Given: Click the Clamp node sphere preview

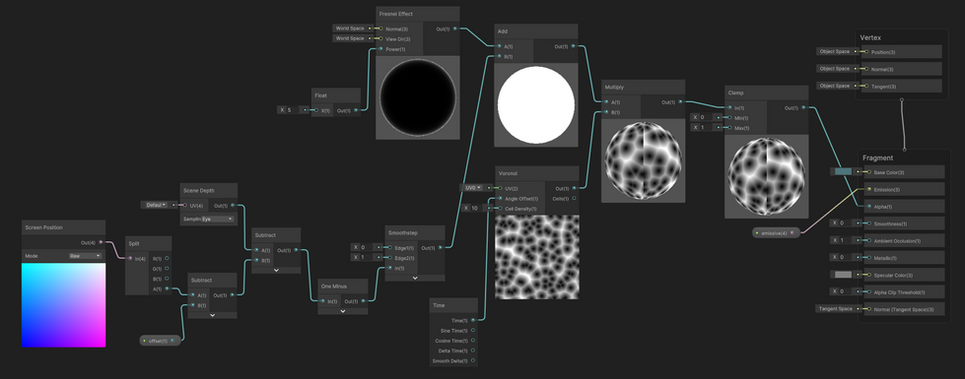Looking at the screenshot, I should tap(766, 176).
